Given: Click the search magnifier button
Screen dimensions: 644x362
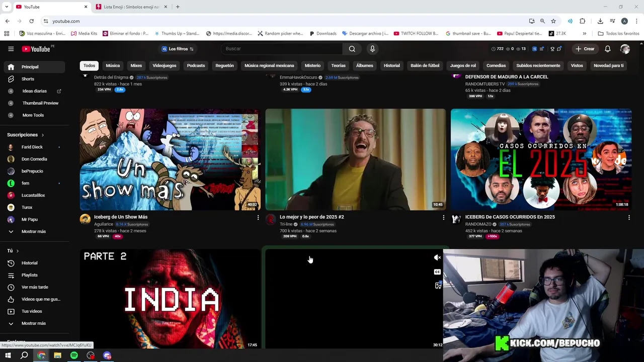Looking at the screenshot, I should coord(352,49).
